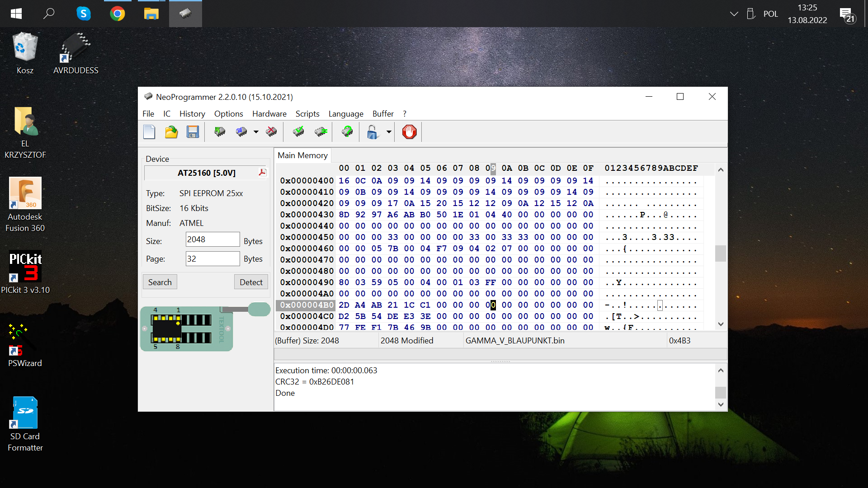Viewport: 868px width, 488px height.
Task: Expand the Write IC dropdown arrow
Action: [x=256, y=132]
